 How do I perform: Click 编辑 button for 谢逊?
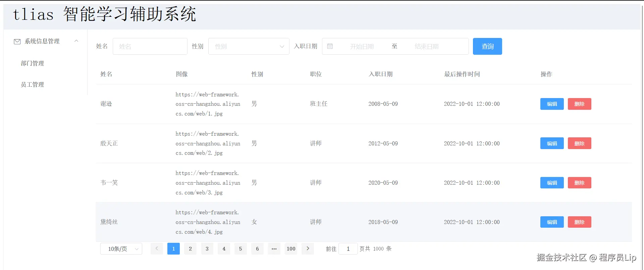click(552, 104)
